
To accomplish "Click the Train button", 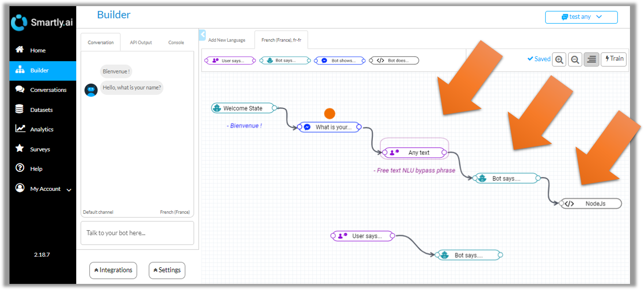I will (614, 59).
